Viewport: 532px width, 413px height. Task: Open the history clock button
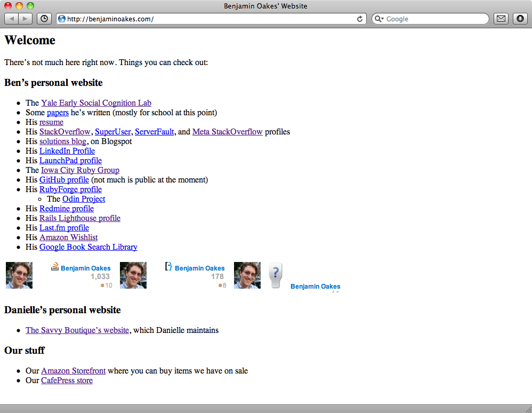click(44, 19)
